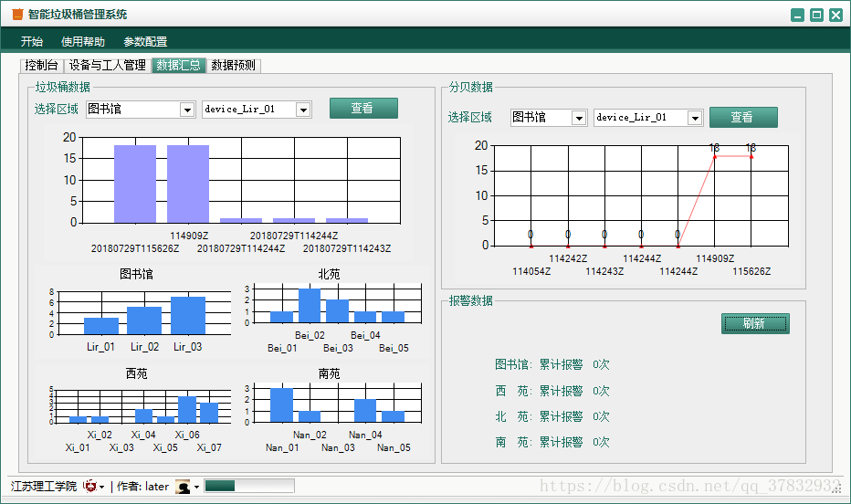Click the status bar progress bar
Image resolution: width=851 pixels, height=504 pixels.
tap(249, 486)
